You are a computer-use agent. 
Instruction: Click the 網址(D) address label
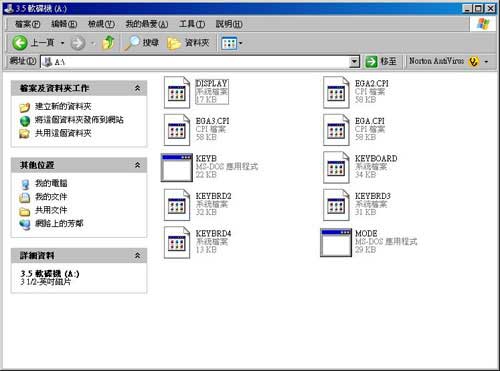click(23, 61)
